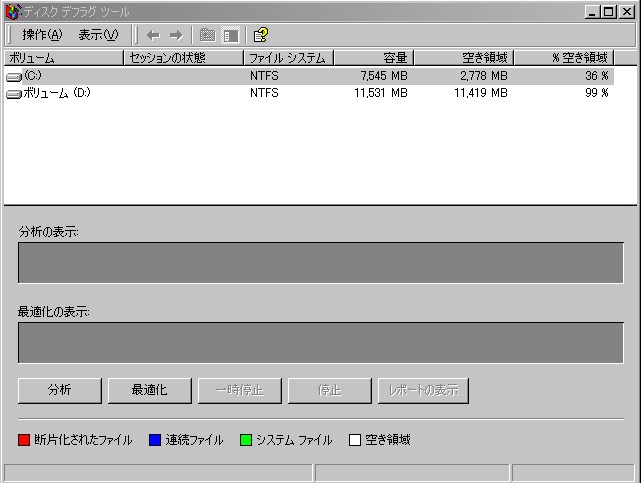Click the green システム ファイル legend swatch
Viewport: 642px width, 483px height.
(246, 440)
